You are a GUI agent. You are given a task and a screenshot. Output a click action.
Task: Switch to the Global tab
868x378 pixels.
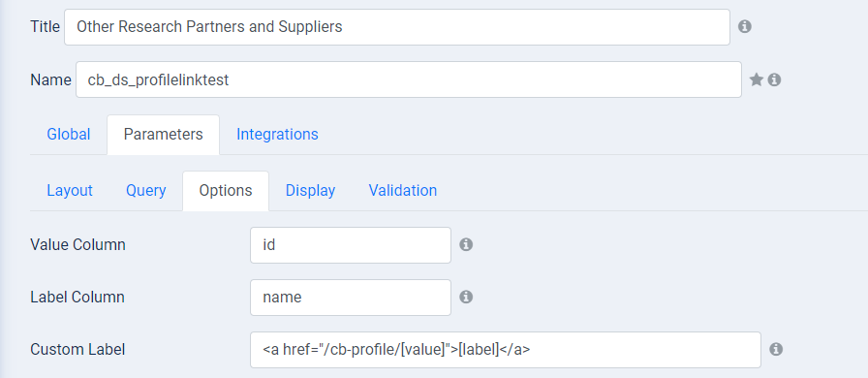pyautogui.click(x=69, y=134)
